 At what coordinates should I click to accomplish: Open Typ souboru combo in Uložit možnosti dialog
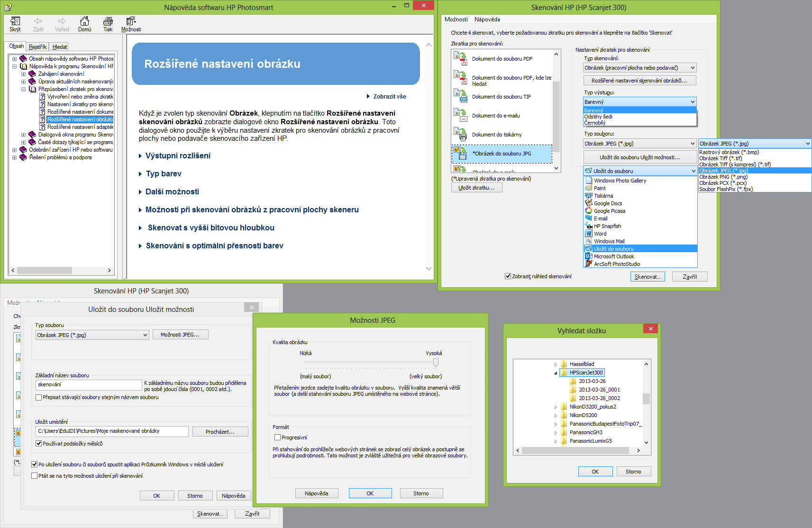92,335
